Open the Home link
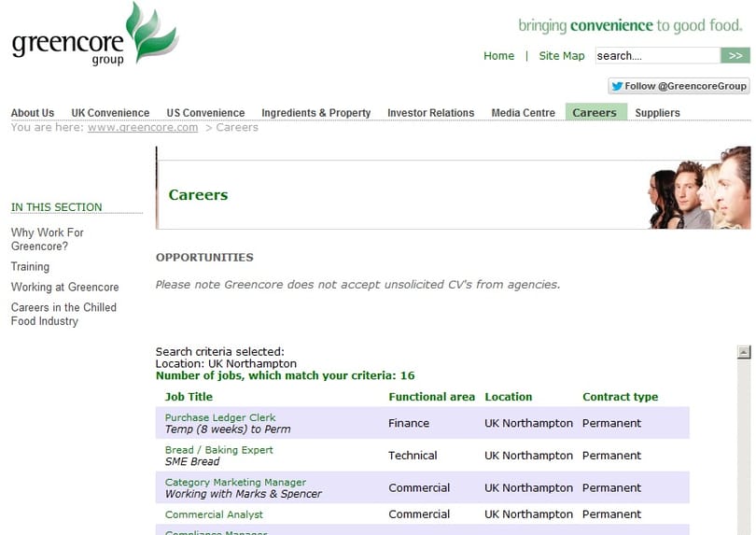Image resolution: width=756 pixels, height=535 pixels. click(498, 56)
